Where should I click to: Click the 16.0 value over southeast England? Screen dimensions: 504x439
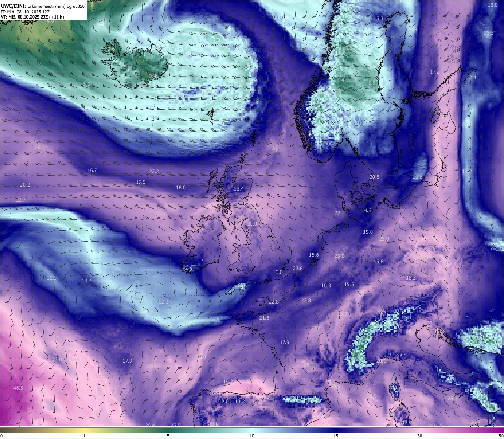[x=278, y=272]
